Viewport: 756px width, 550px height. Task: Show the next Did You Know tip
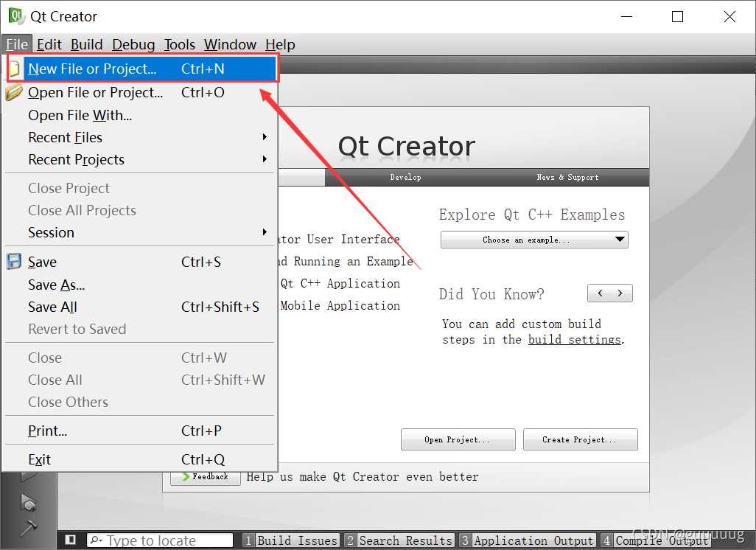click(x=620, y=293)
